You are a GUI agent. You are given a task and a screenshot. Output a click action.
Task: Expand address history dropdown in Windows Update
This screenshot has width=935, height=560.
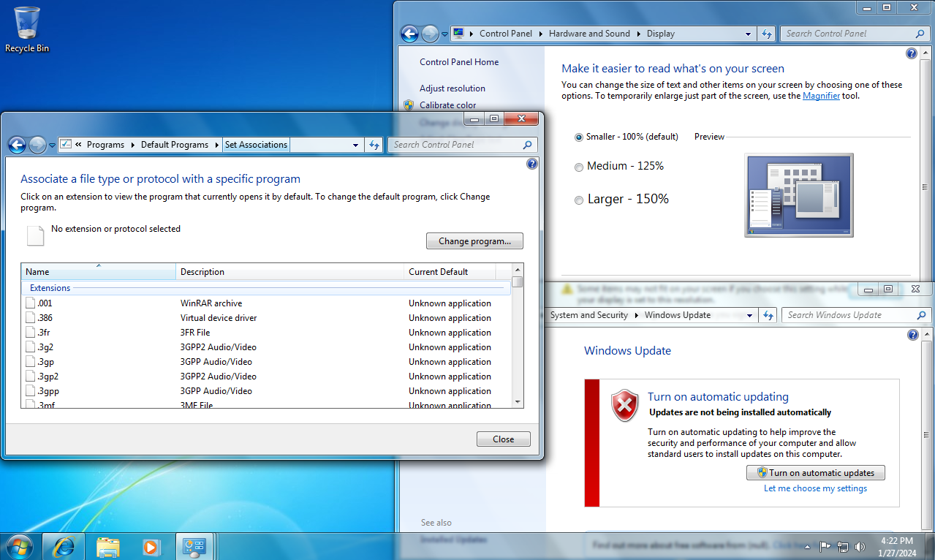pos(750,315)
